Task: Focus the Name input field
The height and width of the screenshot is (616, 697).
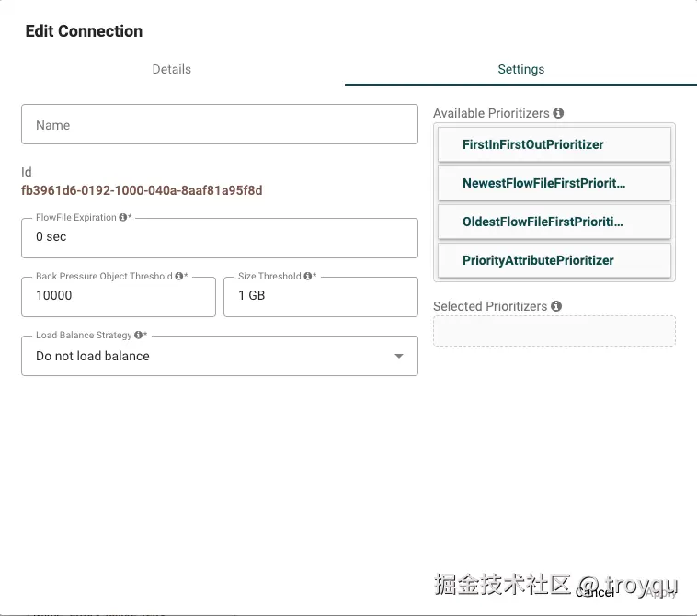Action: point(220,124)
